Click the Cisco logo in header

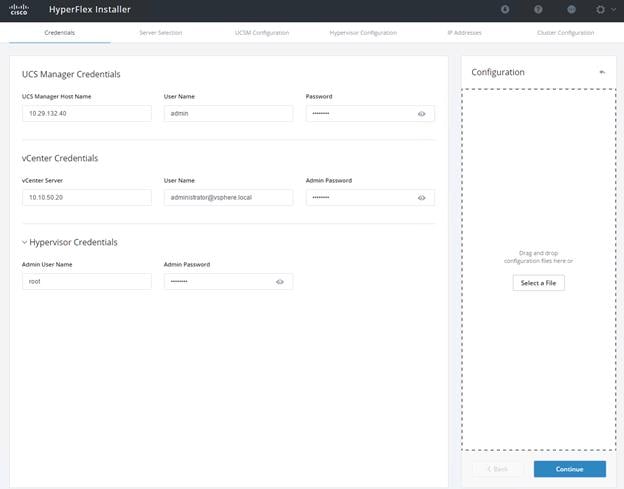19,9
